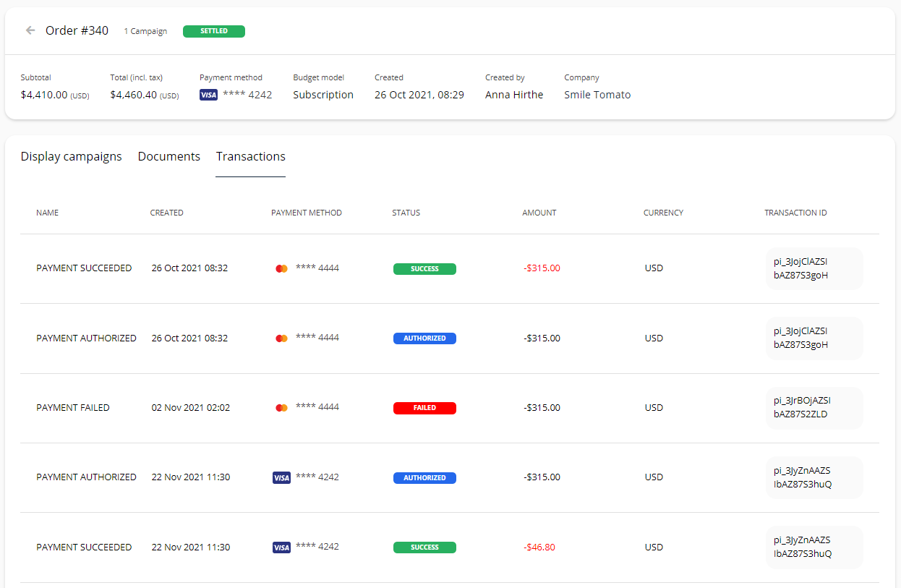Click Visa icon in the last Payment Succeeded row

tap(281, 547)
